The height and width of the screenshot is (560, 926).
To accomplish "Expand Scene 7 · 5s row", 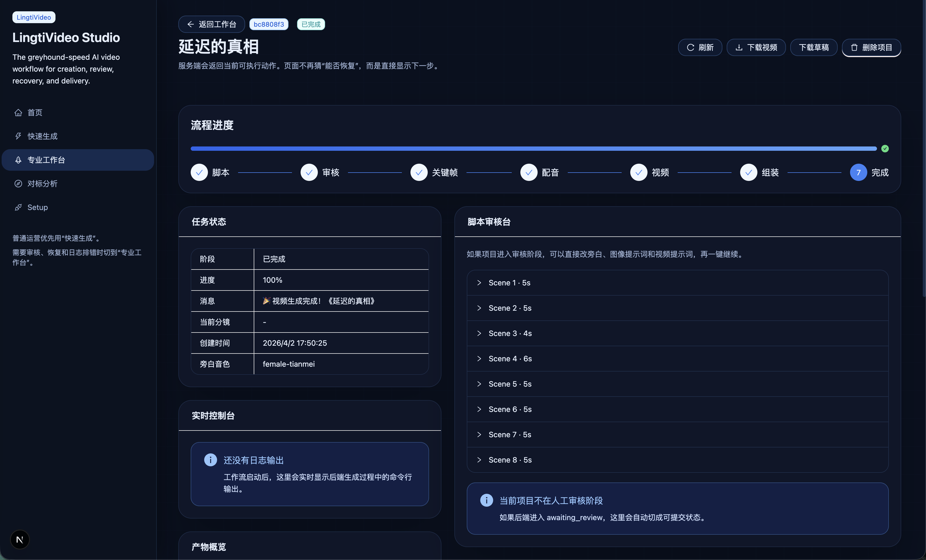I will (678, 435).
